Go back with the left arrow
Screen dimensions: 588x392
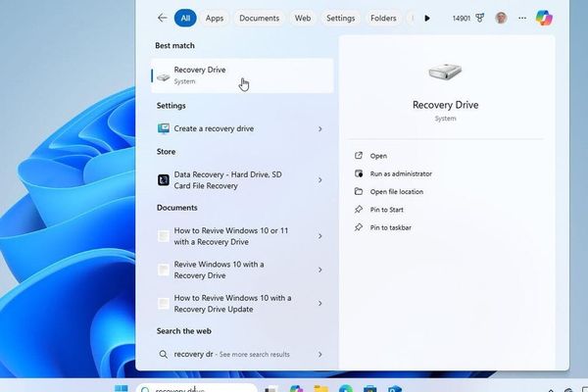(163, 18)
